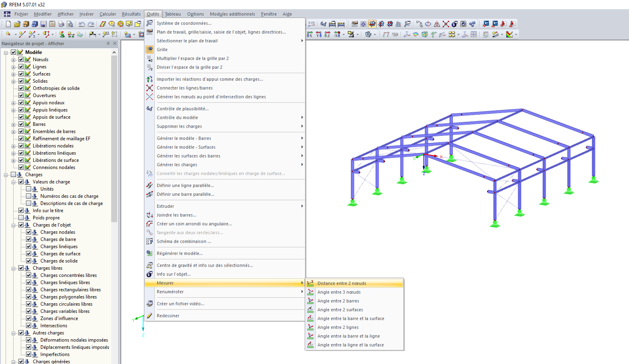This screenshot has width=629, height=364.
Task: Expand the Appuis nodaux tree node
Action: [13, 103]
